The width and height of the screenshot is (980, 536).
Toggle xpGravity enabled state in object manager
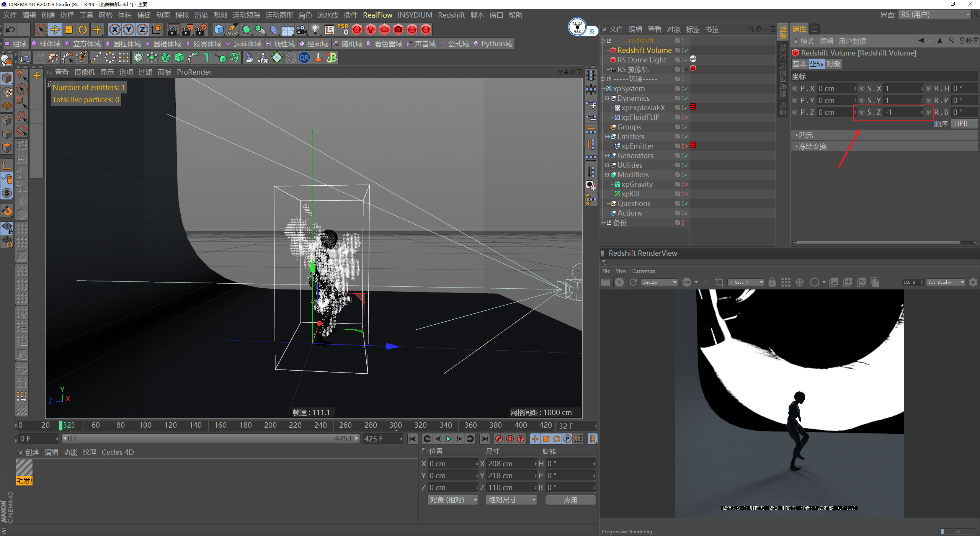point(686,184)
